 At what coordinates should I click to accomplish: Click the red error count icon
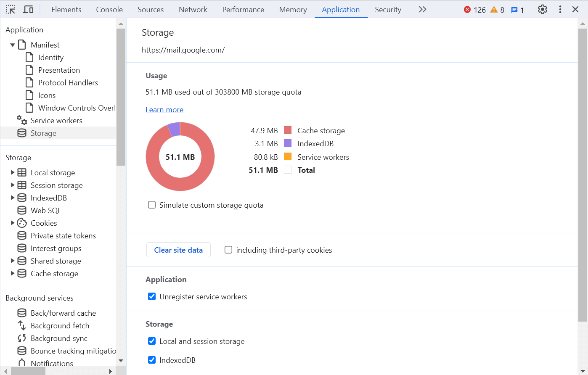467,10
